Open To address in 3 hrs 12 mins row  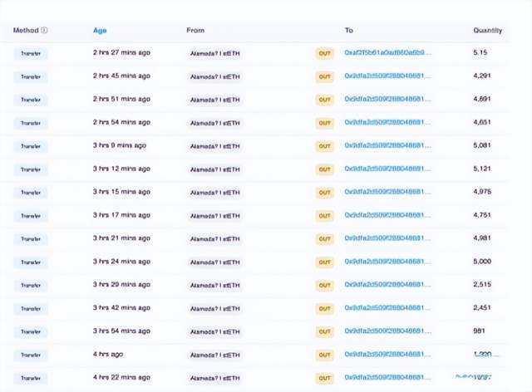(388, 169)
